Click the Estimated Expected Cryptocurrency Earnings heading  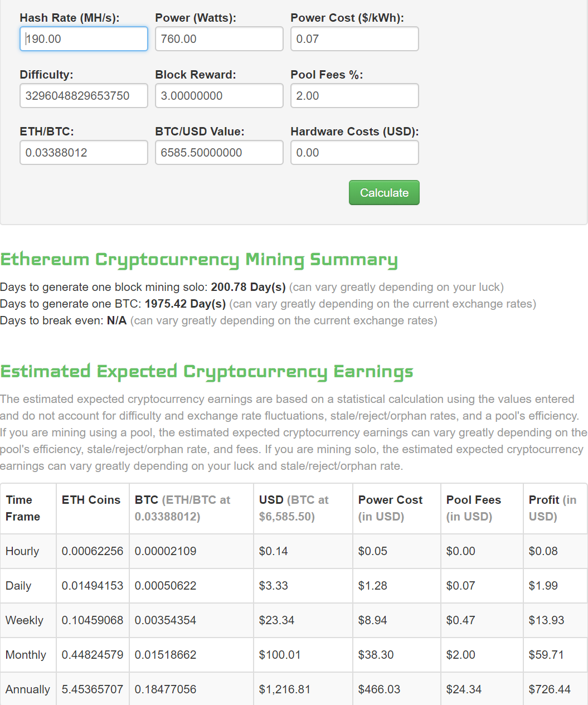pos(207,372)
